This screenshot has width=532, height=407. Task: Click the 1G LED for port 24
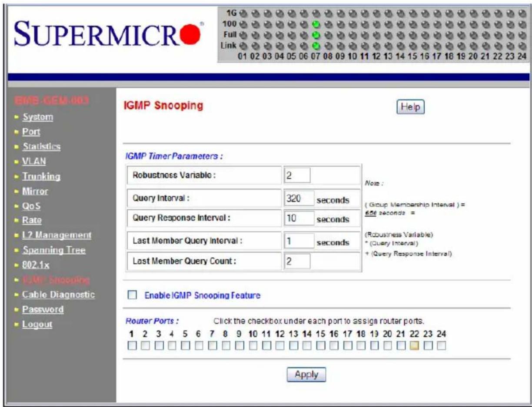point(523,13)
